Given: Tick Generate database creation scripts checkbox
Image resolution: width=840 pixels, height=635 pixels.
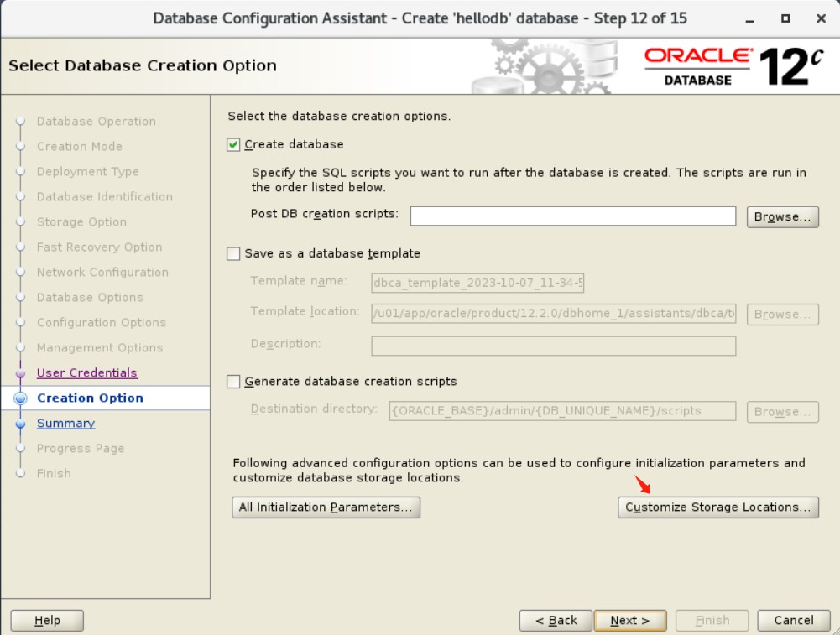Looking at the screenshot, I should [x=233, y=381].
